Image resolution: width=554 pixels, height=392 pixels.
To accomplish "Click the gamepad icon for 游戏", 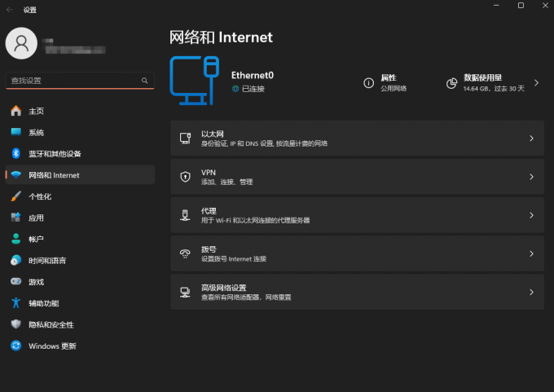I will tap(16, 281).
